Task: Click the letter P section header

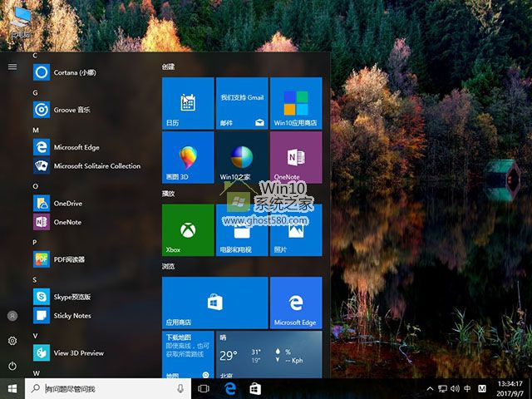Action: point(35,242)
